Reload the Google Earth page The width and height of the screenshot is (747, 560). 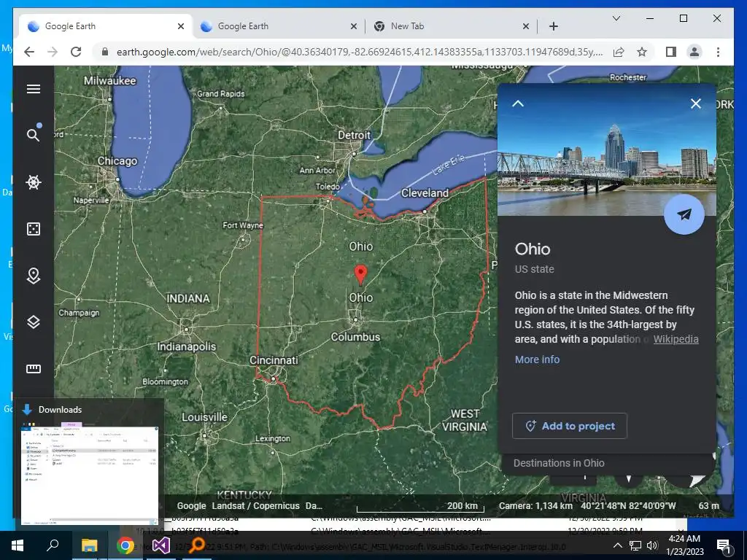tap(76, 52)
